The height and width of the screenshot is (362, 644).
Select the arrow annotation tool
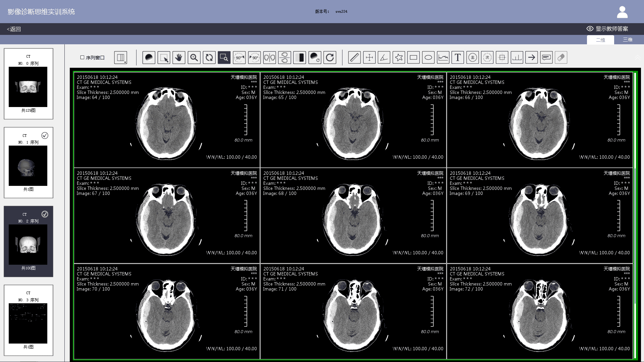pos(532,57)
